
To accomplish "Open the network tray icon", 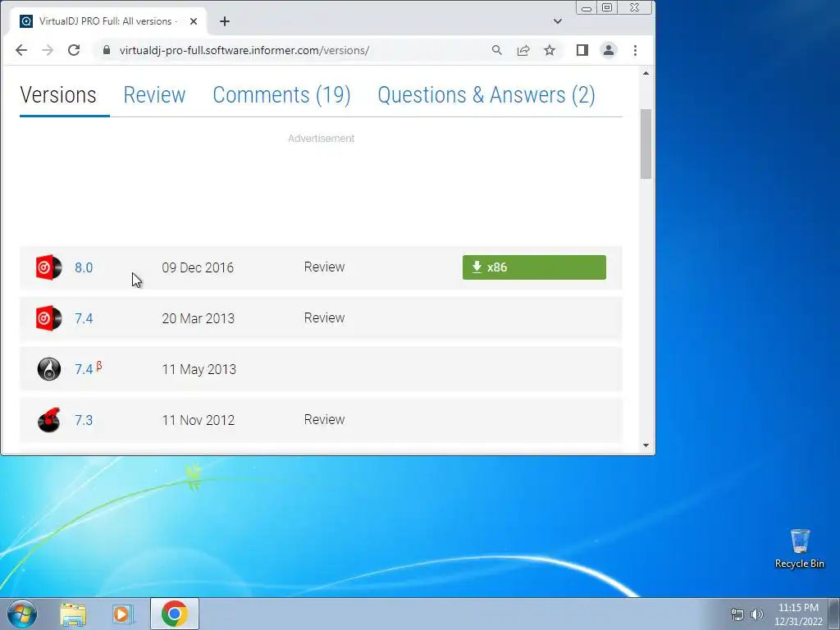I will 737,614.
